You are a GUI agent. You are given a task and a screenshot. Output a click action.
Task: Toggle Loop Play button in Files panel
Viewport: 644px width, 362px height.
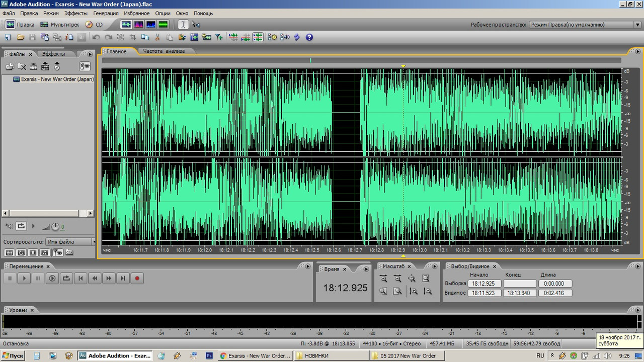(x=21, y=226)
